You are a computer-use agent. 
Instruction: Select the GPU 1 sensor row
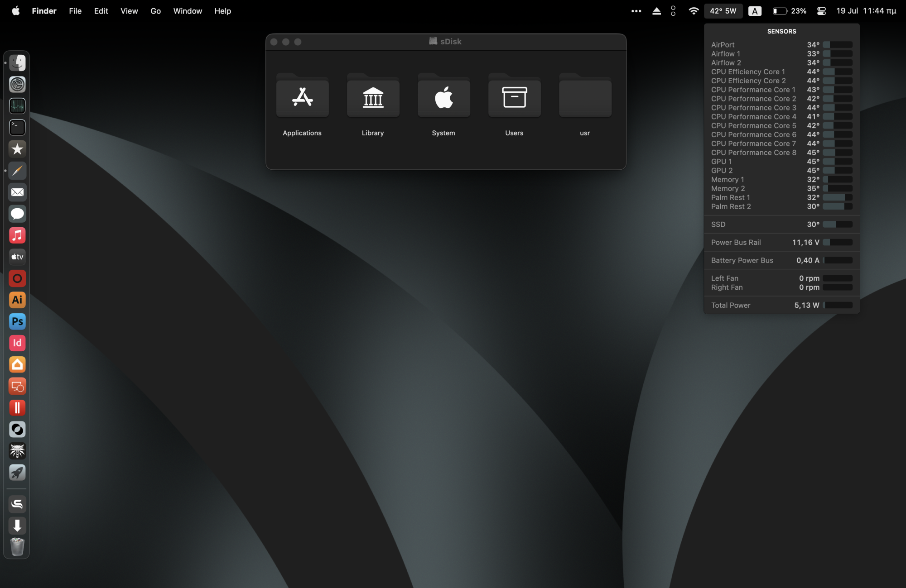781,162
